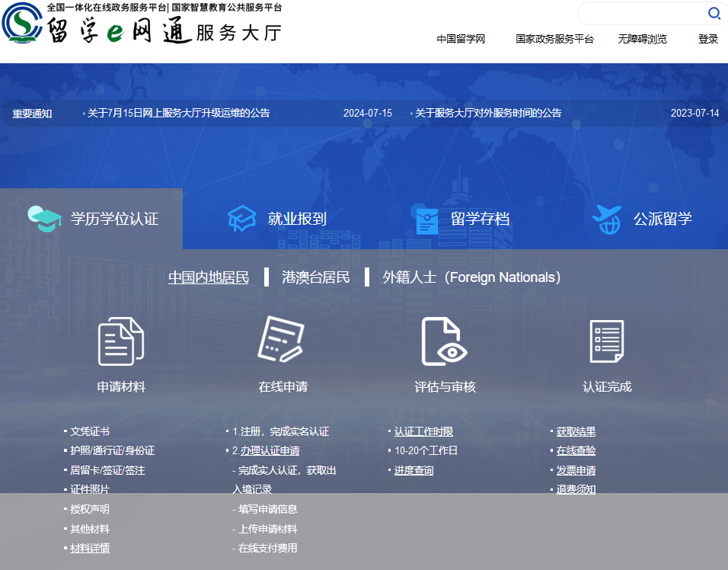Click the 授权声明 list item
This screenshot has height=570, width=728.
[x=90, y=509]
